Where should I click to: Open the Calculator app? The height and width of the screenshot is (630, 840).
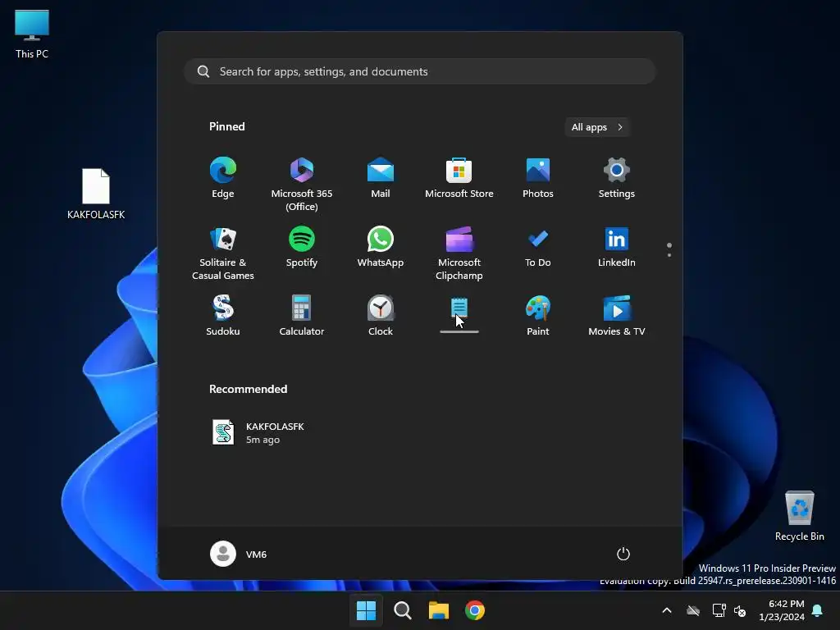pyautogui.click(x=302, y=316)
